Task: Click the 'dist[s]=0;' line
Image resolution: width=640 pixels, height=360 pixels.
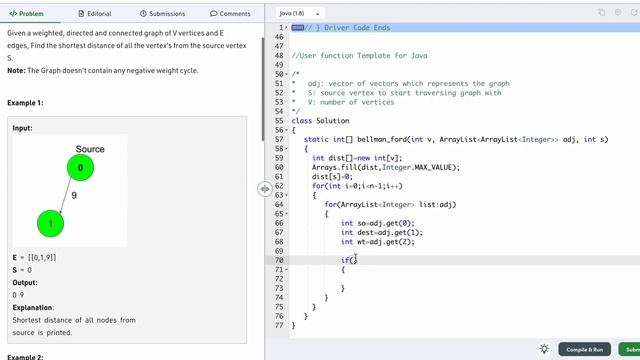Action: (x=332, y=176)
